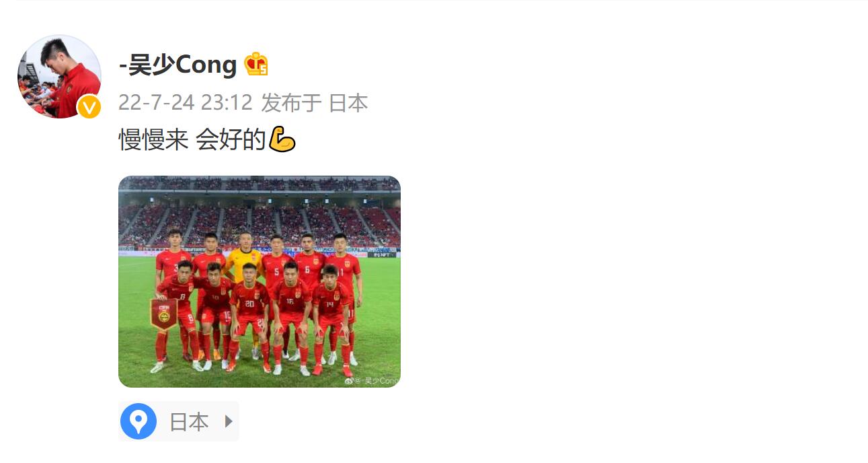
Task: Open the 日本 location tag label
Action: point(189,422)
